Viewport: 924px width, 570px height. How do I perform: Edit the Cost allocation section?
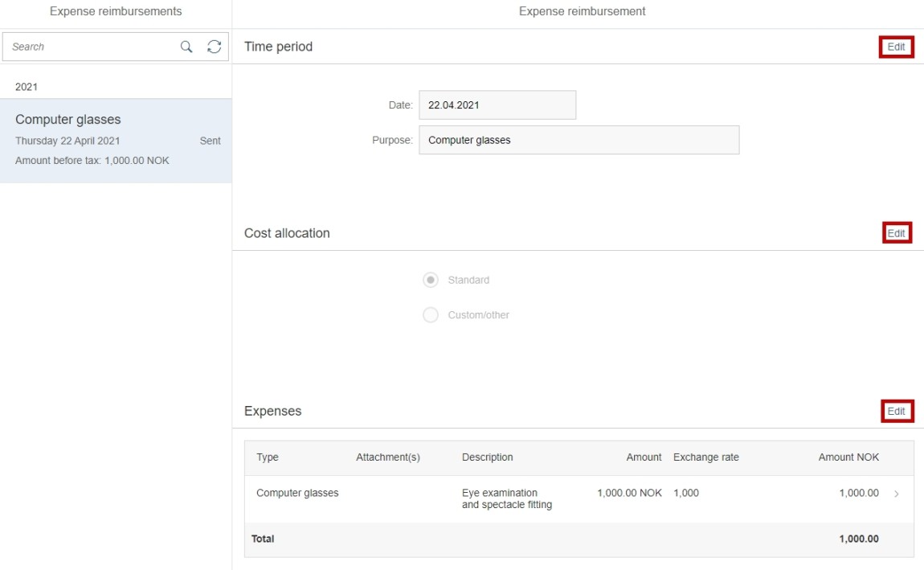click(x=897, y=233)
